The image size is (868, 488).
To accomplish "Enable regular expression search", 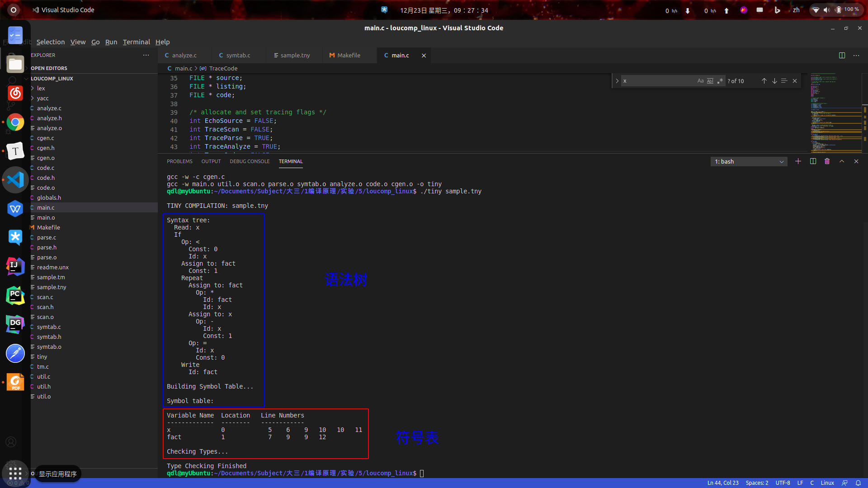I will 720,81.
